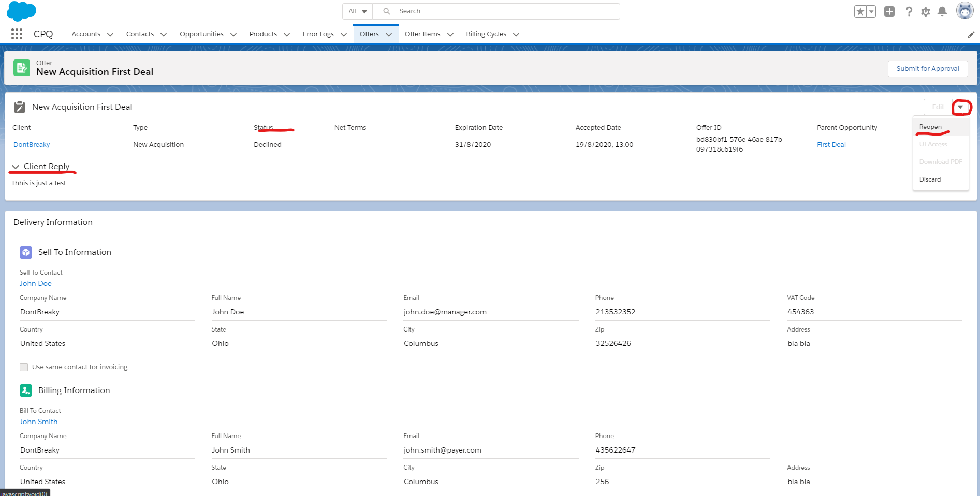Click the Offer ID value bd830bf1

coord(740,144)
